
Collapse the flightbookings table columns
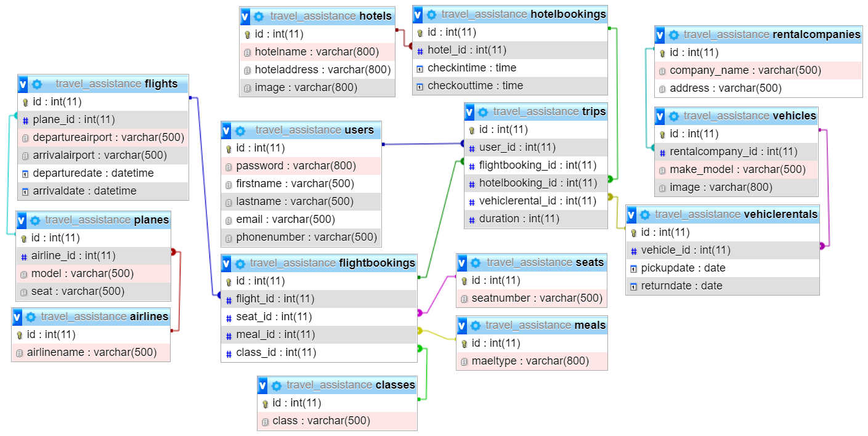[227, 264]
